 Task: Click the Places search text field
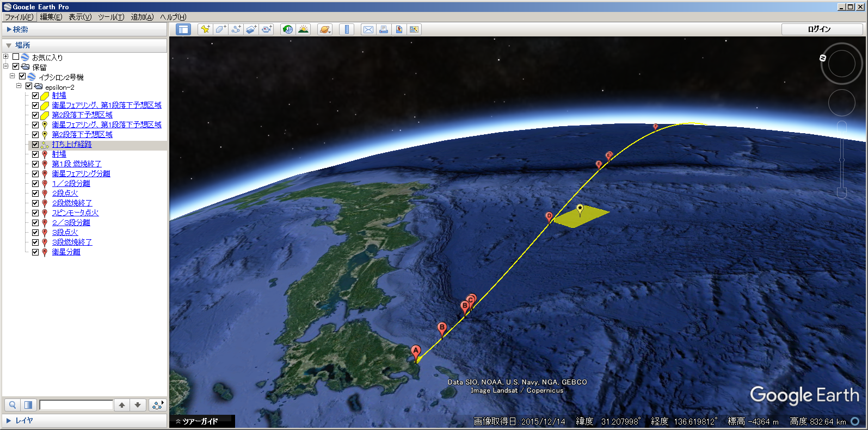coord(76,405)
